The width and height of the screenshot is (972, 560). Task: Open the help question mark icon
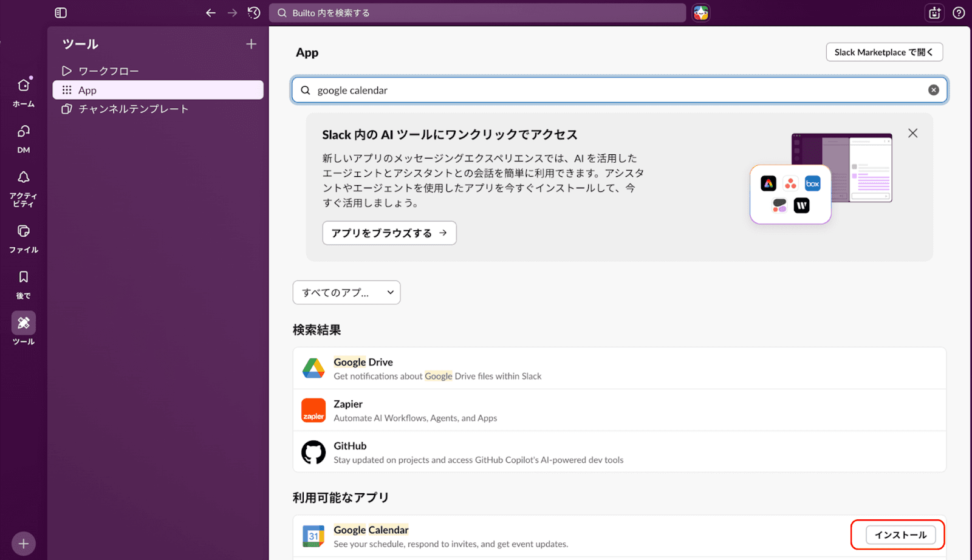(x=959, y=13)
